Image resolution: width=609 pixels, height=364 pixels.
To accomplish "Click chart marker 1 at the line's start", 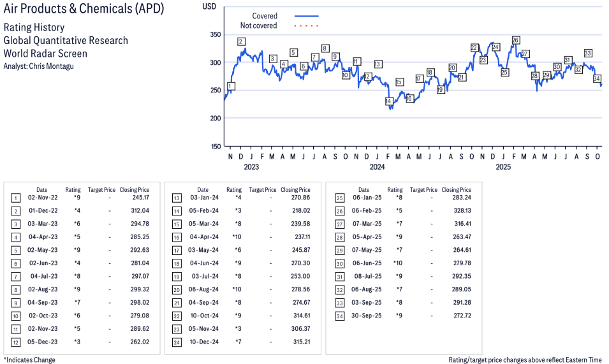I will pyautogui.click(x=230, y=86).
